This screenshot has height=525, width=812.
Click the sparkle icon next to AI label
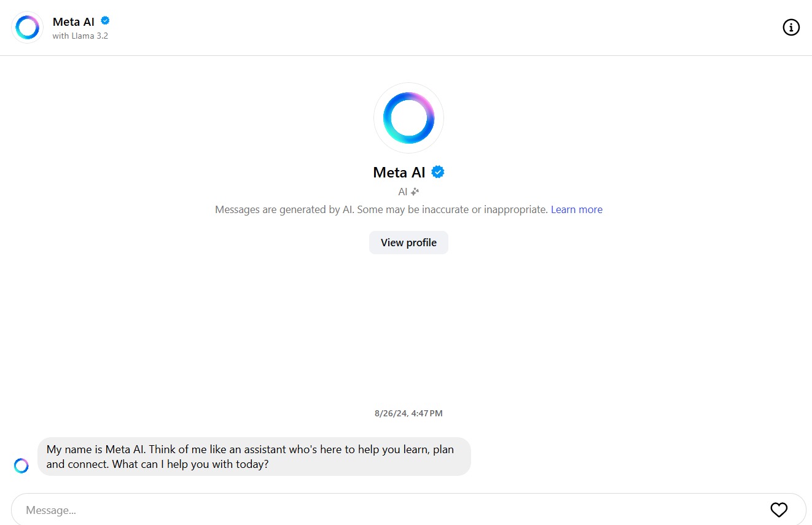coord(415,192)
